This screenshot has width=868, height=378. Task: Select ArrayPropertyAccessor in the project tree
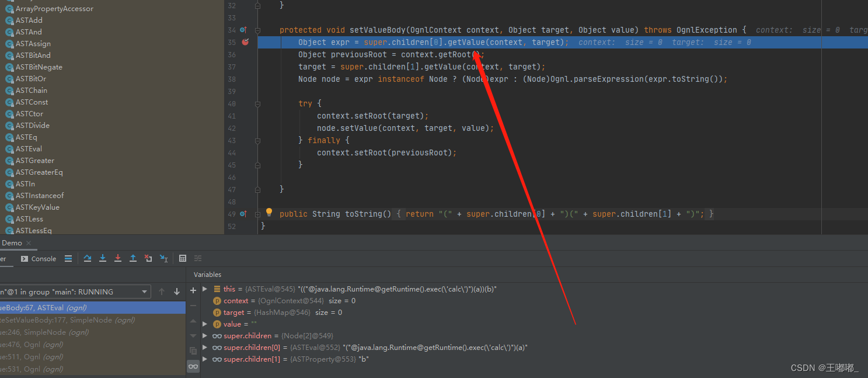tap(54, 9)
